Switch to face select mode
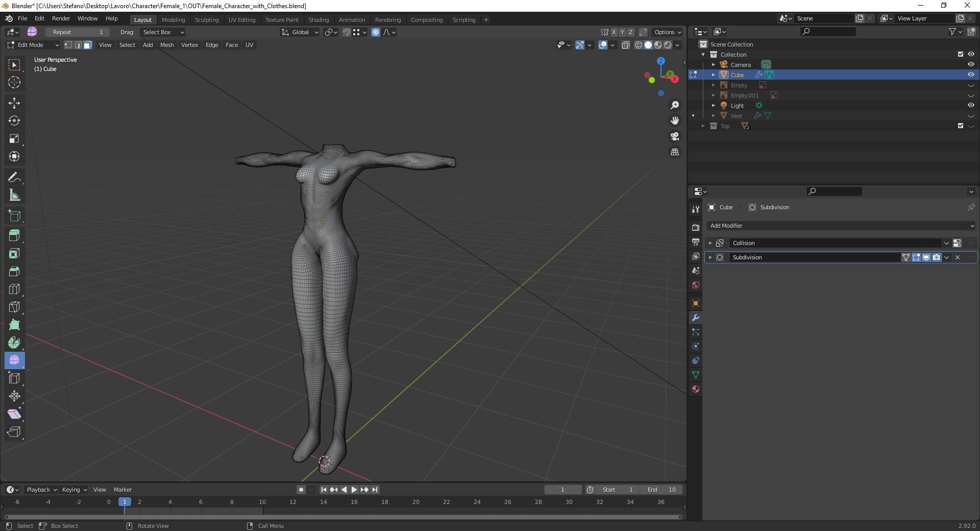 pyautogui.click(x=88, y=45)
